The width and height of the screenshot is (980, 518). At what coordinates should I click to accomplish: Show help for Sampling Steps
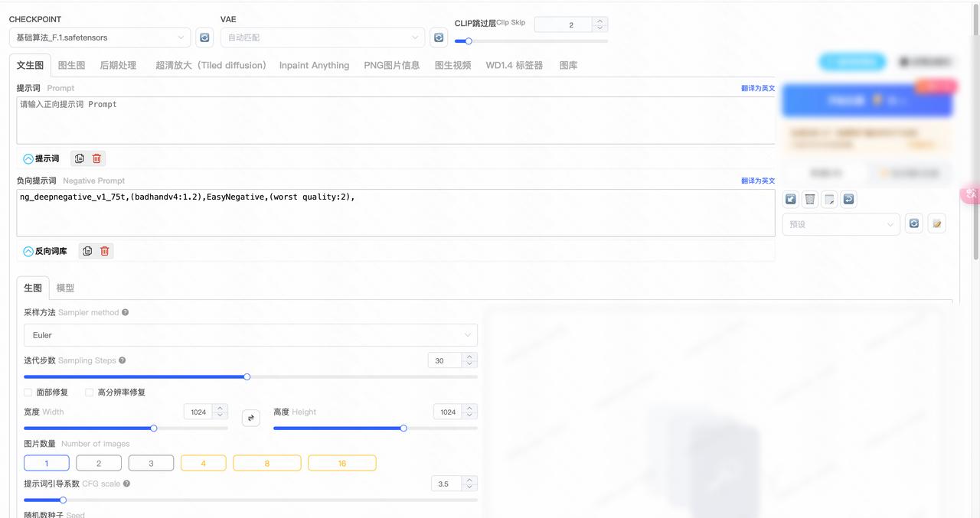click(x=122, y=360)
